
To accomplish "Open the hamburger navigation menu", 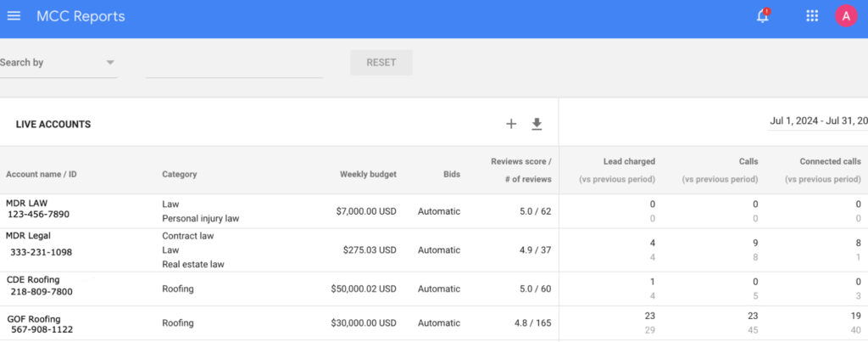I will pos(14,16).
